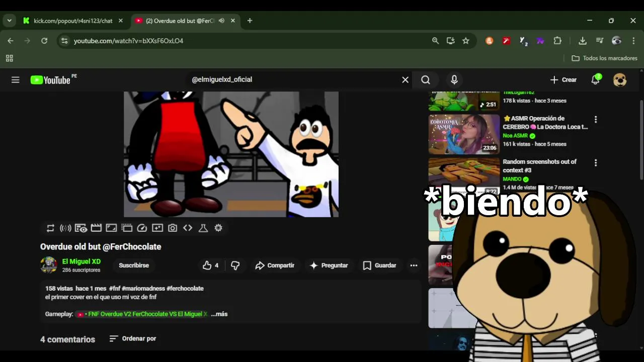Open Chrome extensions puzzle icon
This screenshot has height=362, width=644.
click(x=557, y=41)
